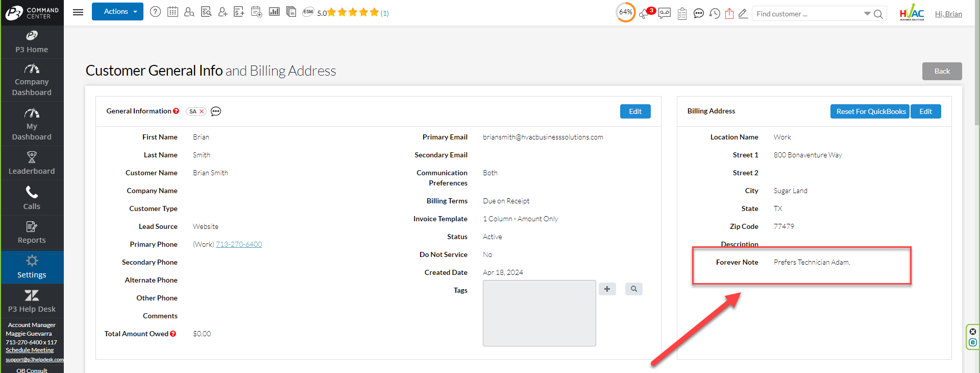Open the voicemail message icon
Viewport: 980px width, 373px height.
tap(665, 13)
